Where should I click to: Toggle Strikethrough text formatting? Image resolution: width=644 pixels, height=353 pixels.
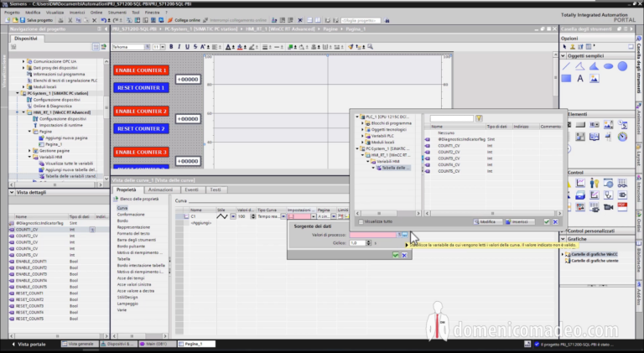(x=195, y=47)
